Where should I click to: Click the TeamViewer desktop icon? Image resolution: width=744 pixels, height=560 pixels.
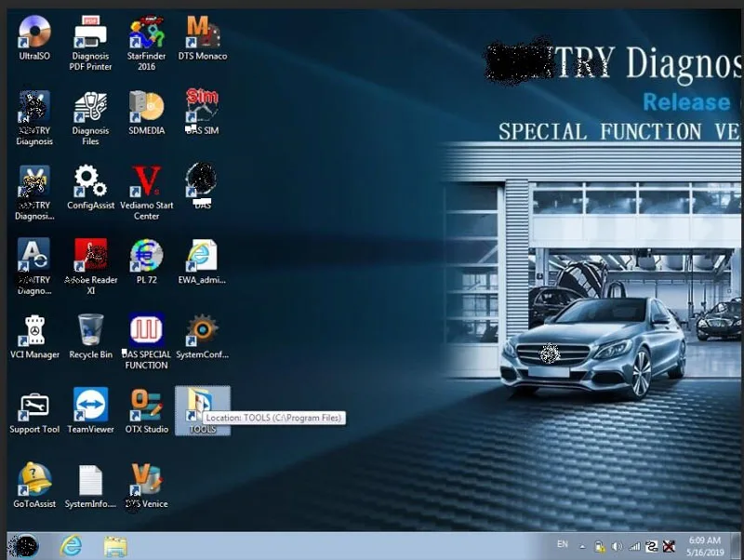[x=90, y=411]
